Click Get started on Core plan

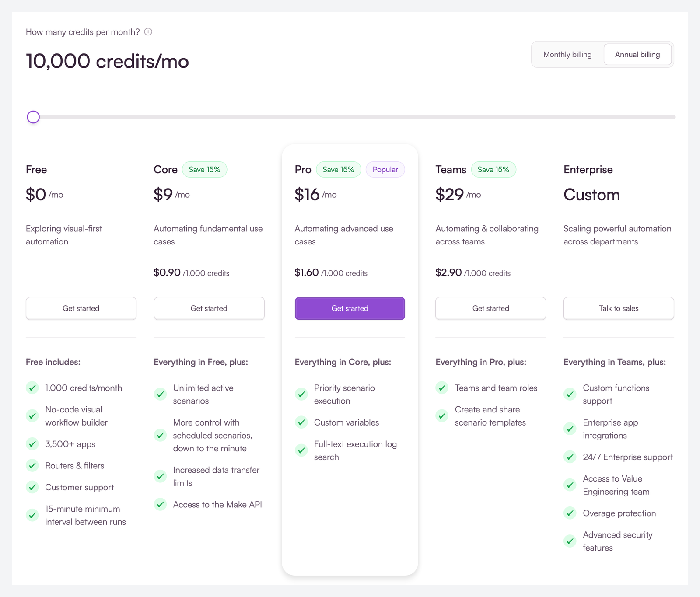pyautogui.click(x=209, y=308)
